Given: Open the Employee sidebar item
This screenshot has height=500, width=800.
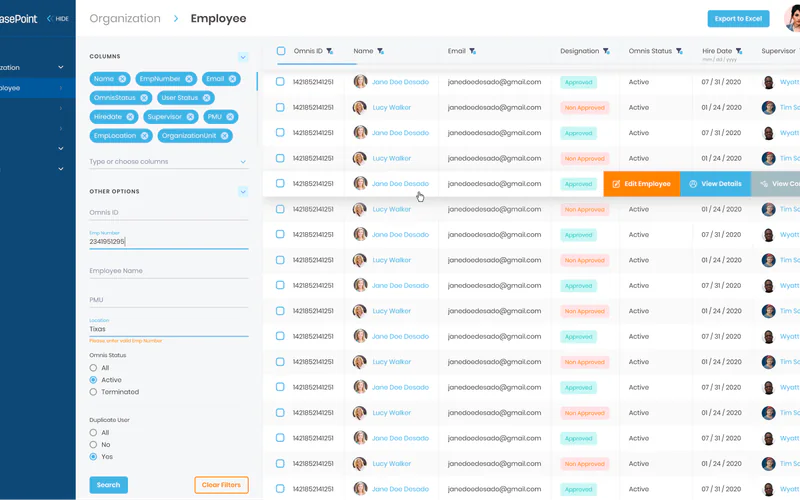Looking at the screenshot, I should 38,88.
